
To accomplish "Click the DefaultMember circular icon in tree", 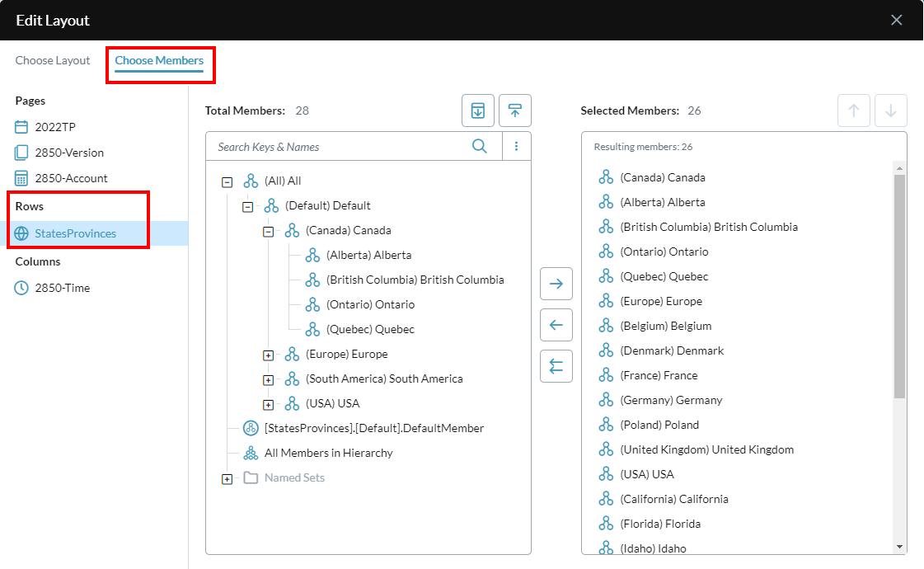I will [251, 428].
